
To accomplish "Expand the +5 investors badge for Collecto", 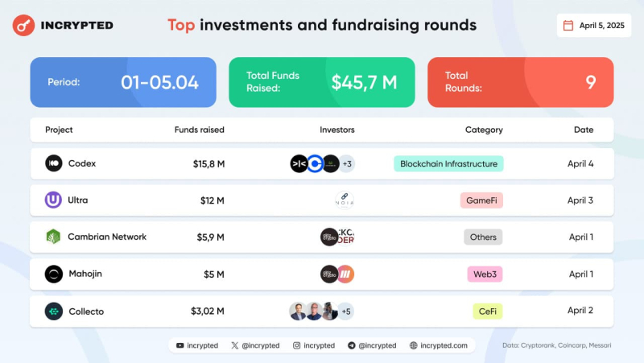I will (x=345, y=311).
